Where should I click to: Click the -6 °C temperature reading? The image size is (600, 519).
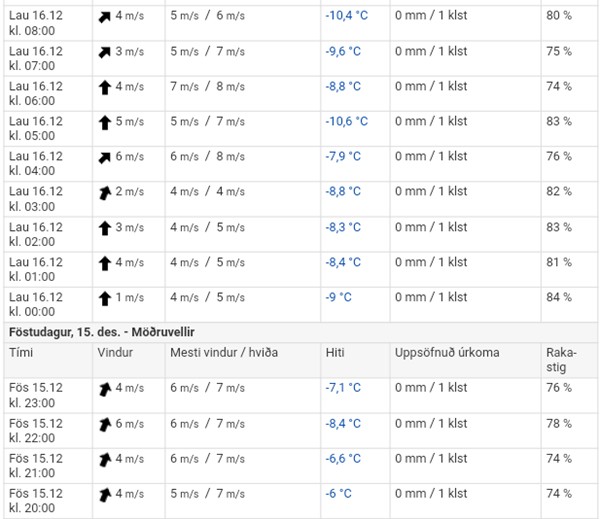coord(339,493)
